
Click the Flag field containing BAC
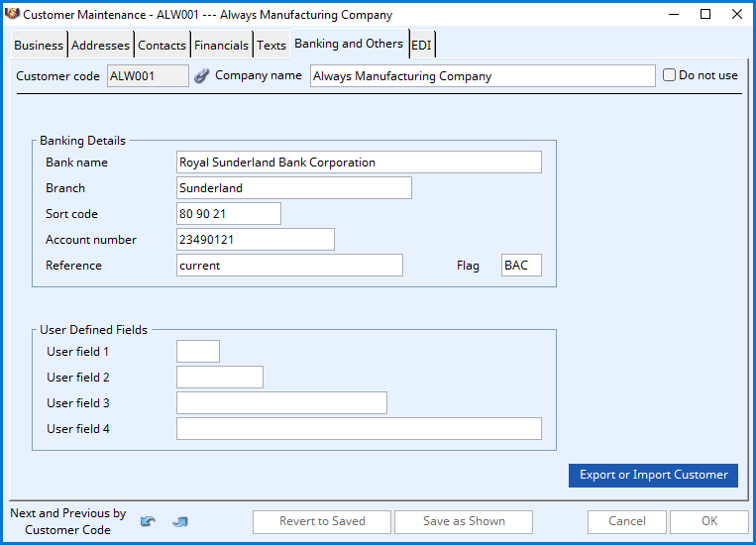coord(522,266)
